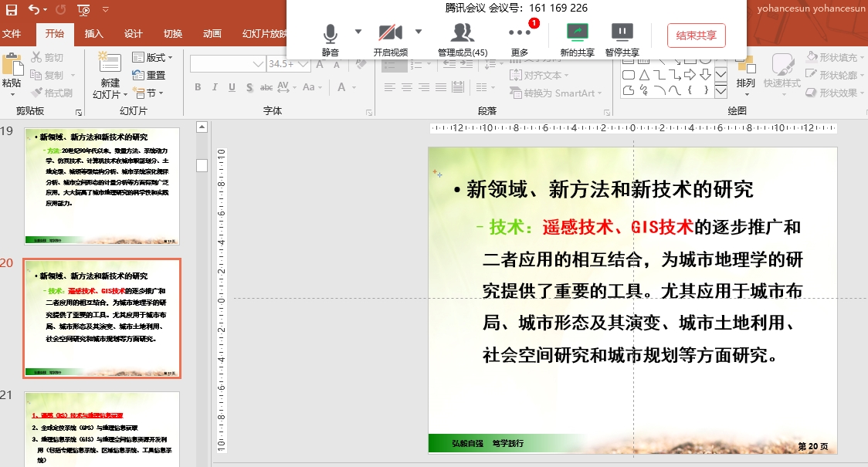Image resolution: width=868 pixels, height=467 pixels.
Task: Start a new share
Action: [577, 34]
